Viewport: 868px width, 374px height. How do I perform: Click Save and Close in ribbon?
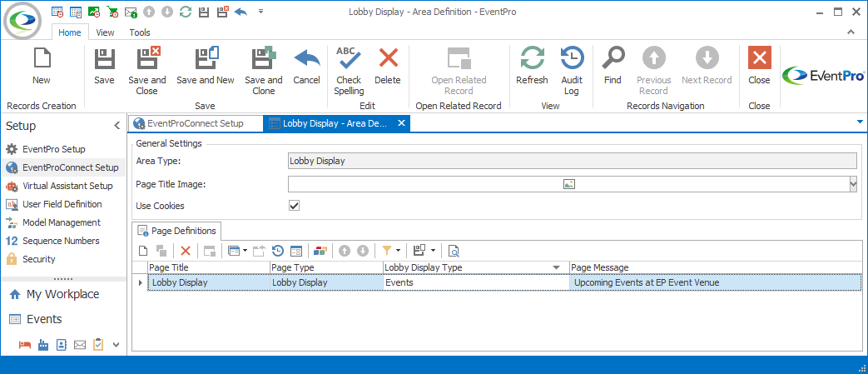(147, 71)
